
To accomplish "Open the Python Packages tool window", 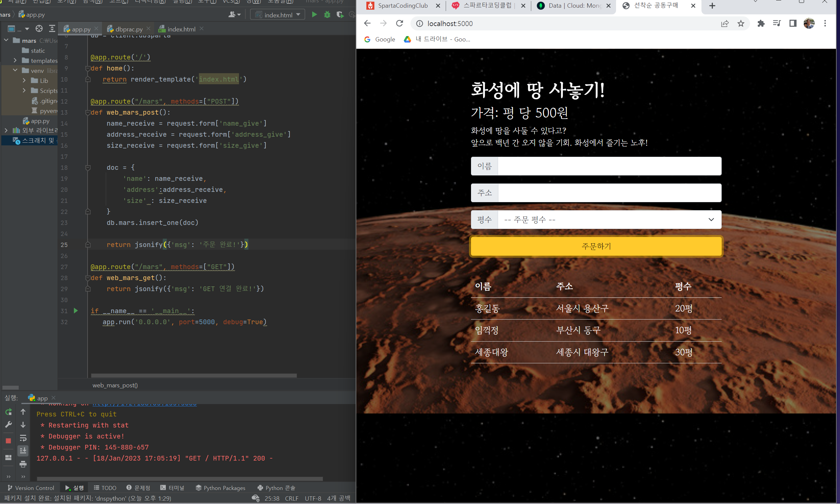I will pyautogui.click(x=220, y=488).
